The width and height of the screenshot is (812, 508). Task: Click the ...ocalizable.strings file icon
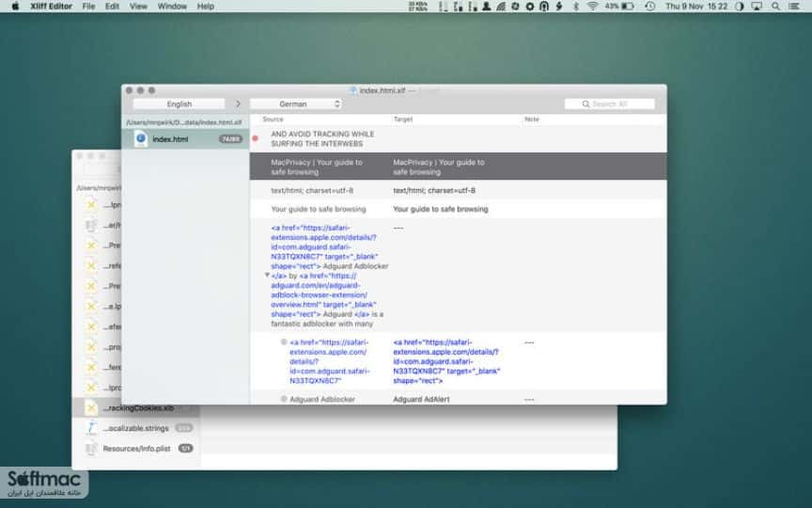click(x=91, y=428)
